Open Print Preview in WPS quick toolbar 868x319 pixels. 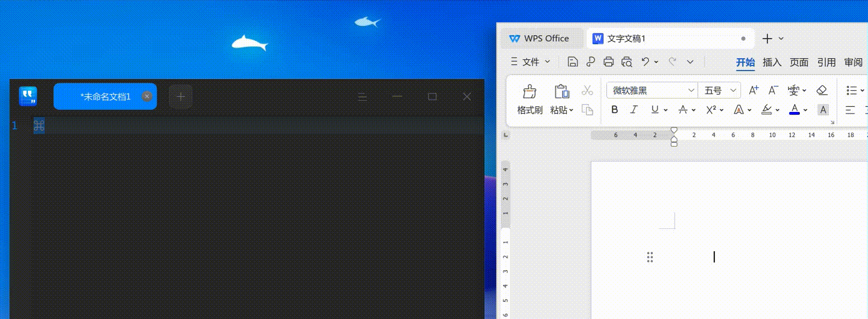[627, 62]
